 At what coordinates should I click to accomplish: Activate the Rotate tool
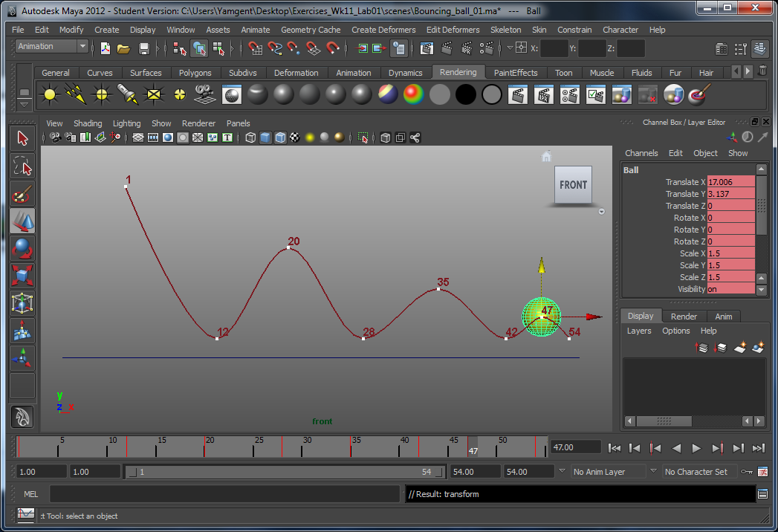[x=22, y=249]
